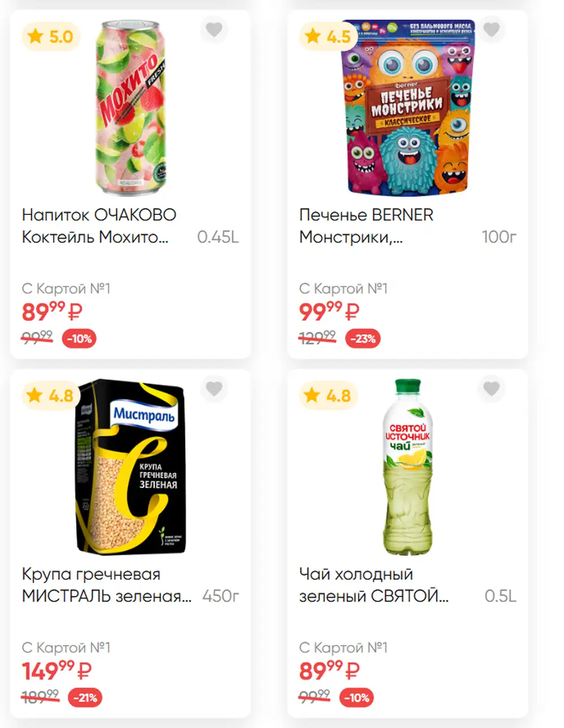This screenshot has width=564, height=728.
Task: Add Berner Монстрики cookies to favorites
Action: [x=491, y=29]
